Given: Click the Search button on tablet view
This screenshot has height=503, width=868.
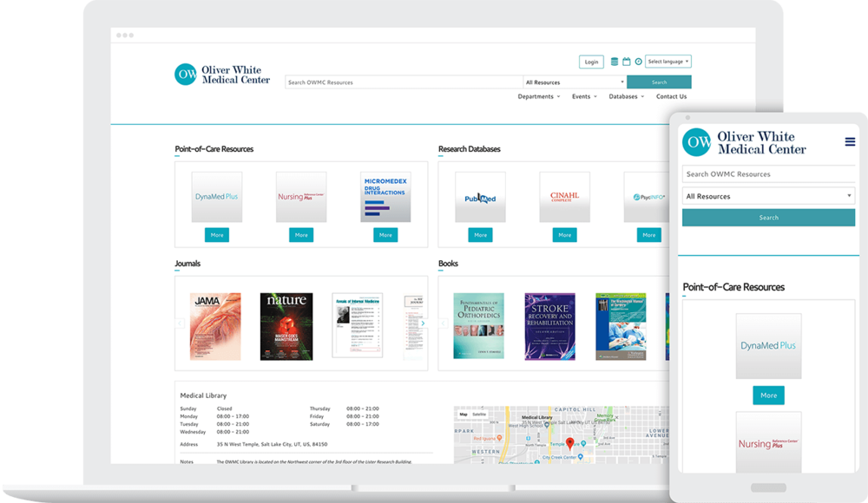Looking at the screenshot, I should point(768,218).
